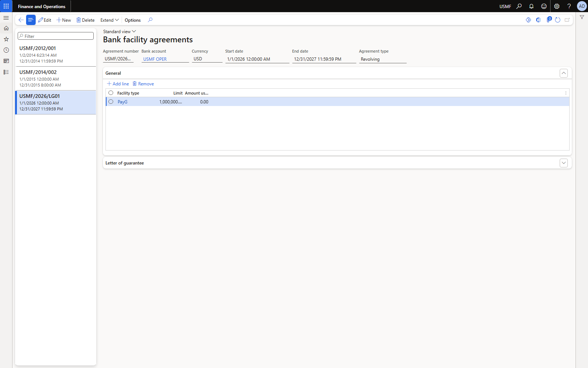Image resolution: width=588 pixels, height=368 pixels.
Task: Select agreement USMF/2012/001 in list
Action: click(x=56, y=54)
